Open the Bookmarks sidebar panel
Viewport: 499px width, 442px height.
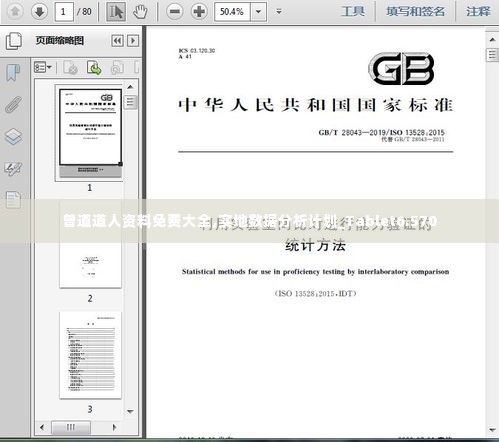pyautogui.click(x=13, y=72)
